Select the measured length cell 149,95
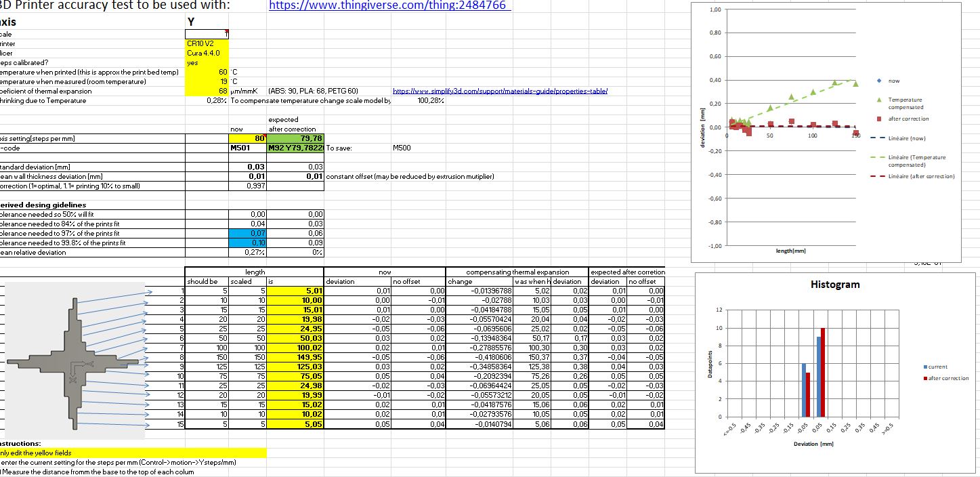 296,357
